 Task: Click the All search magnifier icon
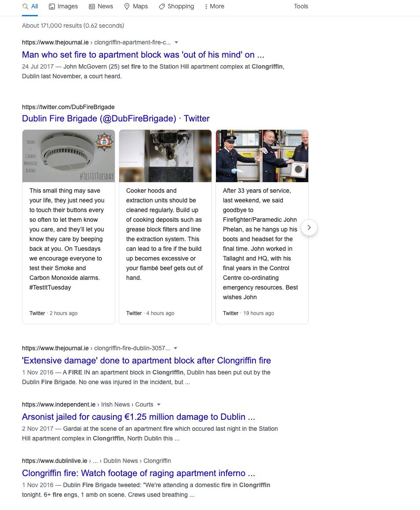pyautogui.click(x=25, y=7)
